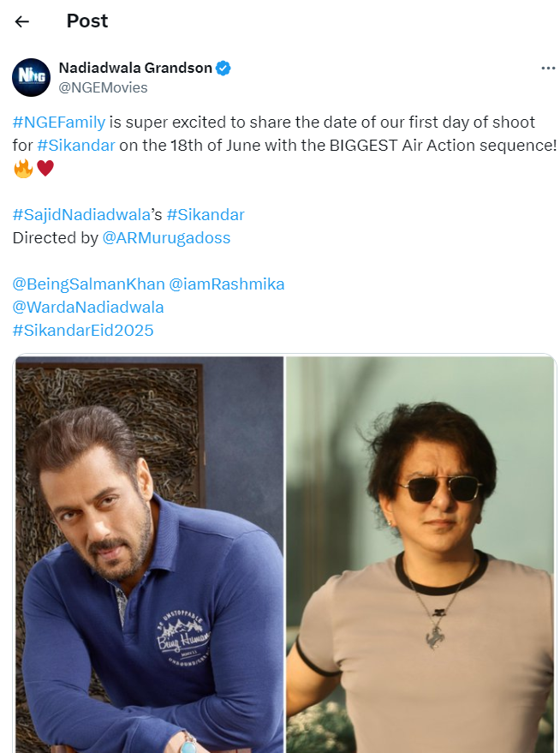
Task: Visit the @ARMurugadoss mention
Action: pos(166,238)
